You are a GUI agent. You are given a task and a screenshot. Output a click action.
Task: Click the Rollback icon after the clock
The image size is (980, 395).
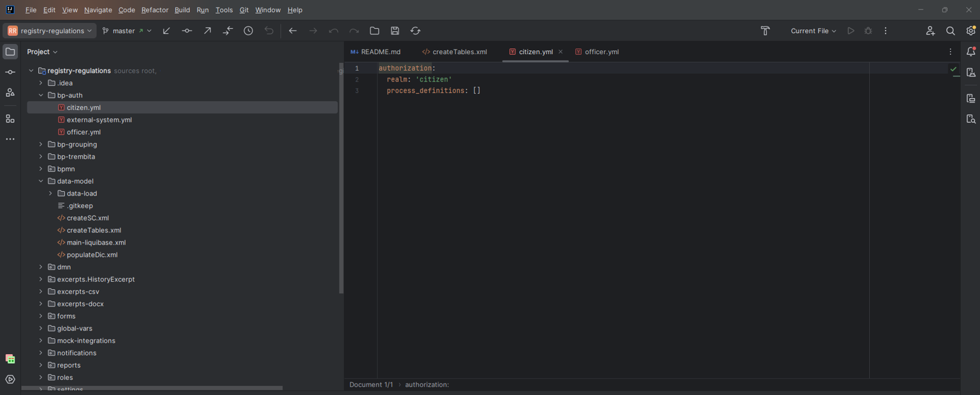(269, 31)
